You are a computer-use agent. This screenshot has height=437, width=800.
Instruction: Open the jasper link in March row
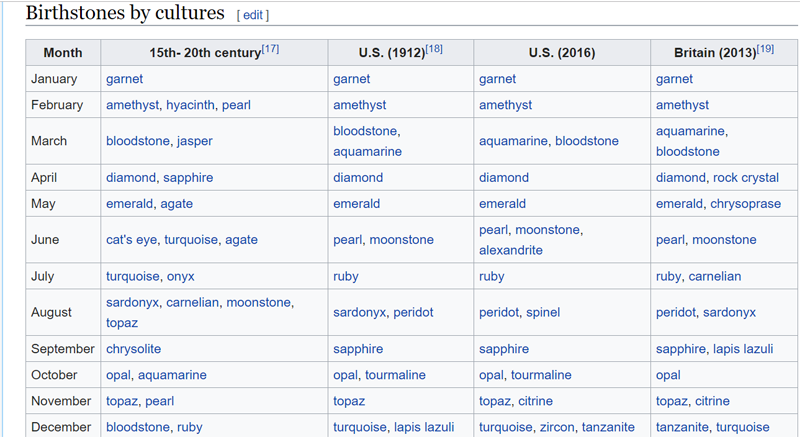point(195,141)
